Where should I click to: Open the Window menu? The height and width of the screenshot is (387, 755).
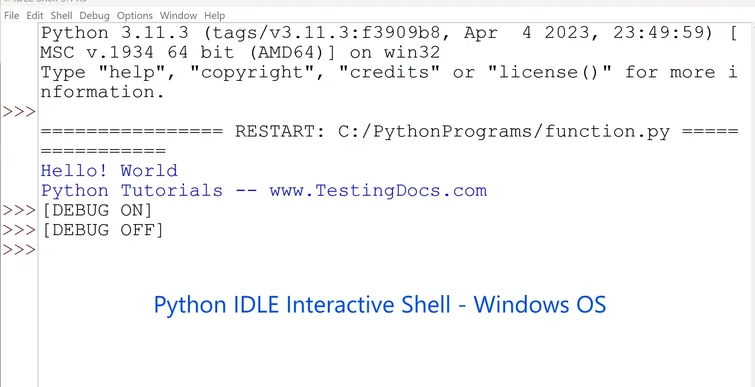178,15
